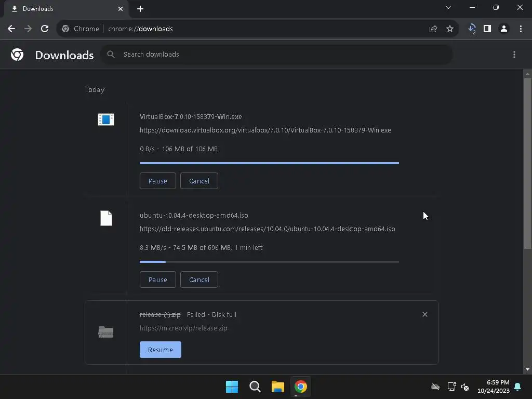
Task: Click the page vertical scrollbar thumb
Action: coord(527,164)
